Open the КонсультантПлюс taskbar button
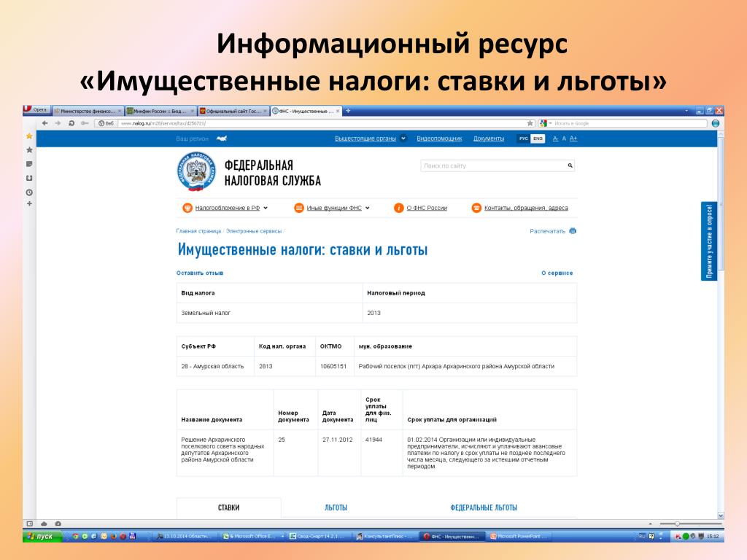 click(x=387, y=536)
